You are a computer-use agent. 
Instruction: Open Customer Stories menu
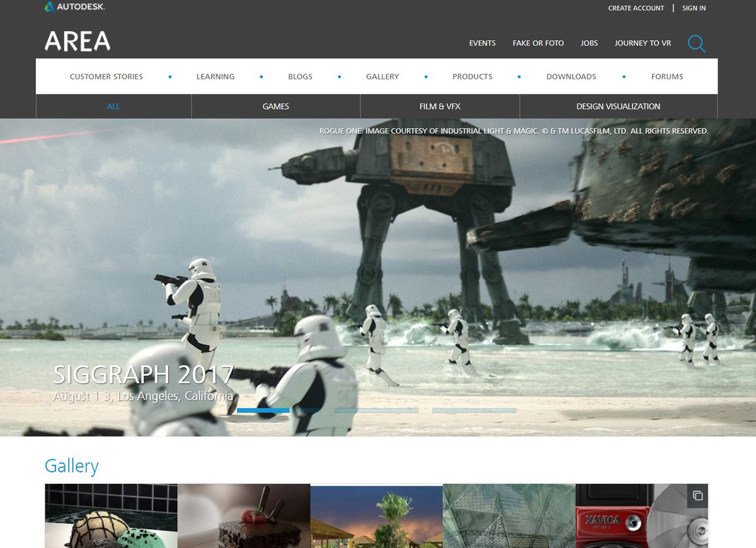click(106, 77)
